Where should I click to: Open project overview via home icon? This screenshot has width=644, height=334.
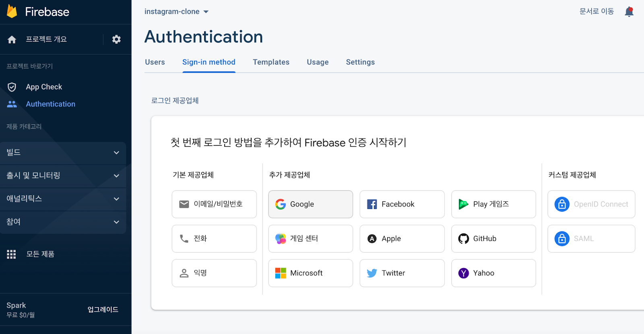(x=12, y=39)
